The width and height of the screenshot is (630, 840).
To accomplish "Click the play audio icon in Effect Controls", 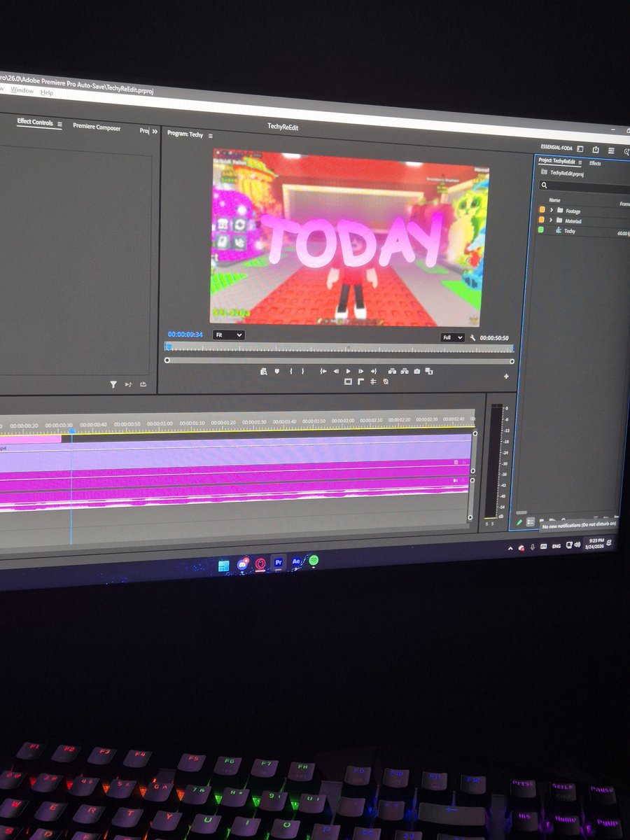I will point(129,384).
